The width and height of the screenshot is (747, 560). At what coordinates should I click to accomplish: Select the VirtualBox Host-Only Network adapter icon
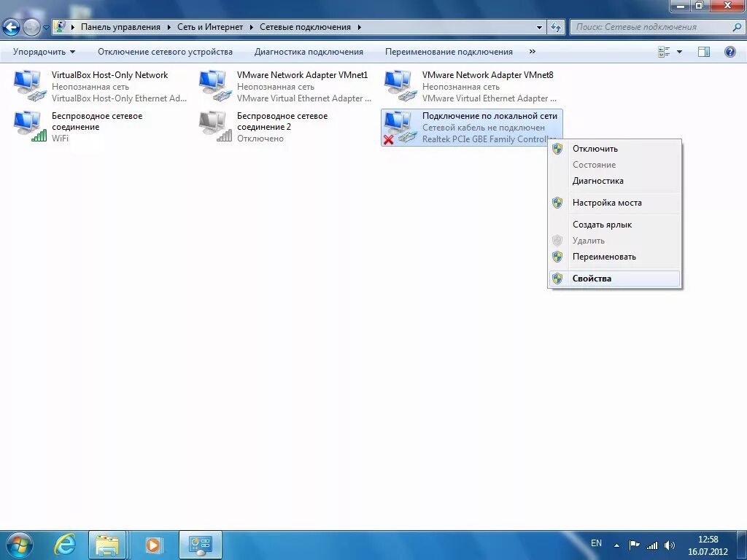coord(30,86)
